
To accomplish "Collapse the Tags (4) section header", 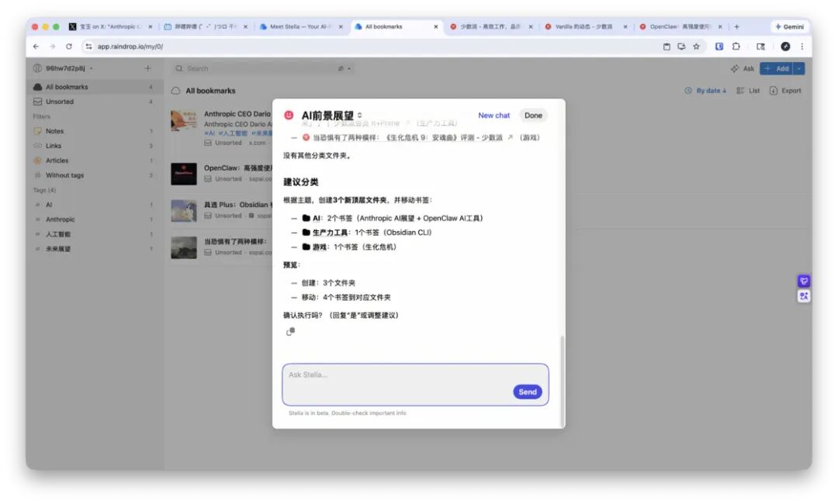I will point(44,190).
